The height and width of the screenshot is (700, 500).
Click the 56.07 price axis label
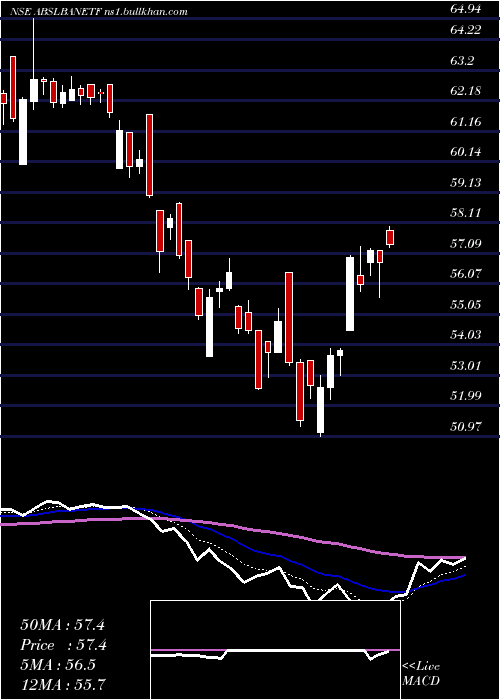pos(466,274)
